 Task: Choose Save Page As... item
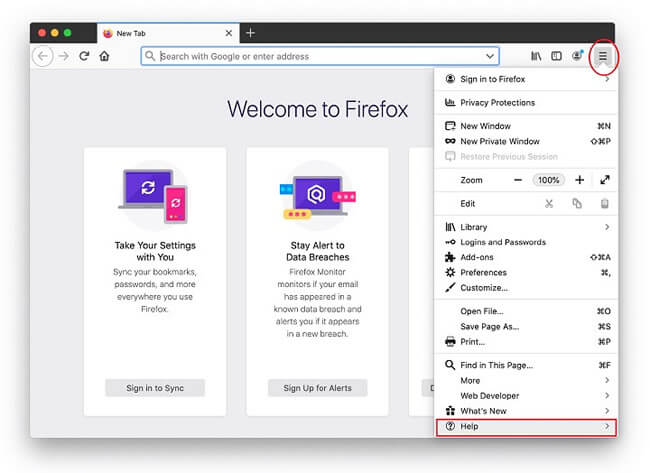[x=526, y=327]
